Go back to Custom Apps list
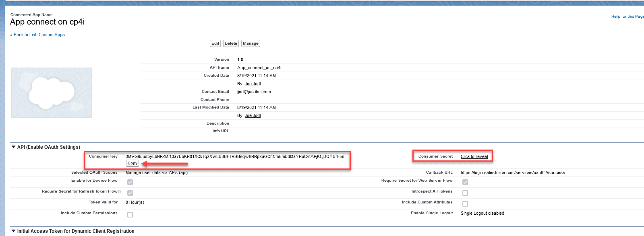This screenshot has width=644, height=236. point(38,35)
